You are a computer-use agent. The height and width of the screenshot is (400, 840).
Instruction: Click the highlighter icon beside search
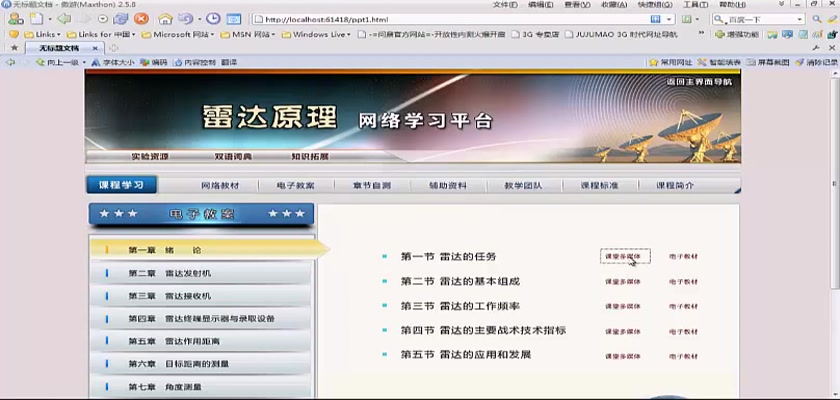[x=831, y=19]
